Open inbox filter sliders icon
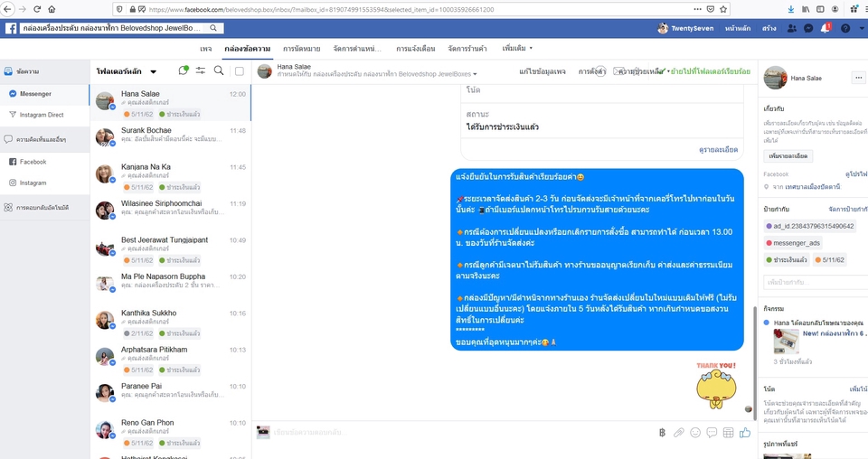868x459 pixels. point(201,70)
